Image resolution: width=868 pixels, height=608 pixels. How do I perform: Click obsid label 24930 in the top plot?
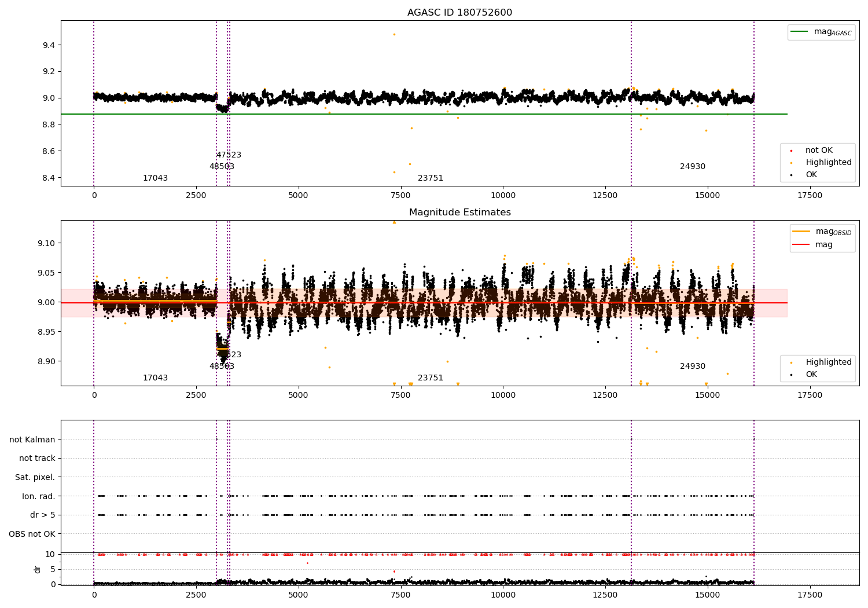click(x=693, y=166)
